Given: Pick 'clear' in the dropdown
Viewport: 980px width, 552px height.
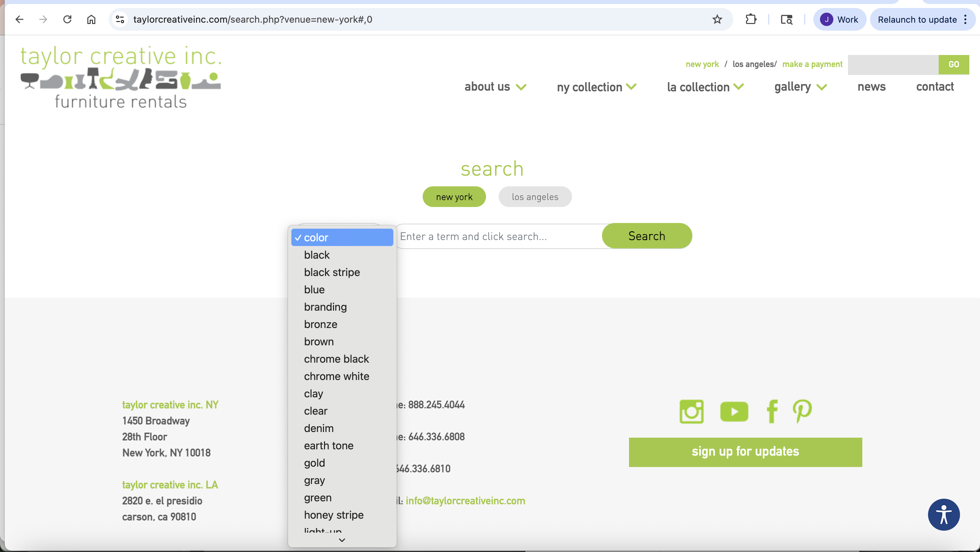Looking at the screenshot, I should tap(342, 411).
